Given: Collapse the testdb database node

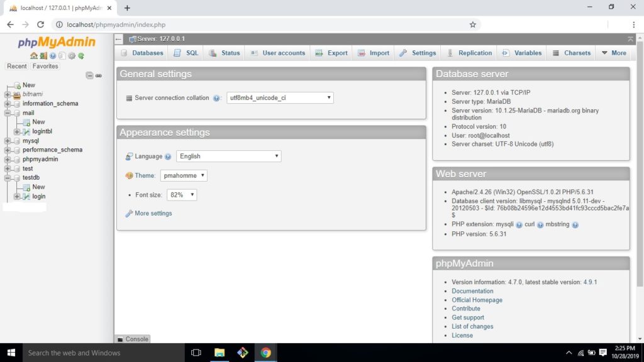Looking at the screenshot, I should click(8, 178).
